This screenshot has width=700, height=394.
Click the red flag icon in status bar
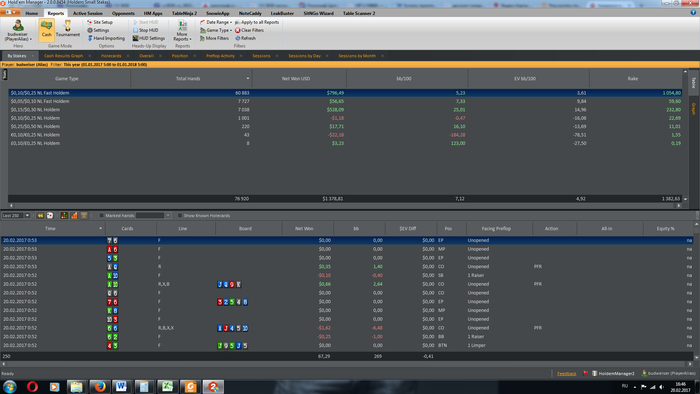[585, 373]
